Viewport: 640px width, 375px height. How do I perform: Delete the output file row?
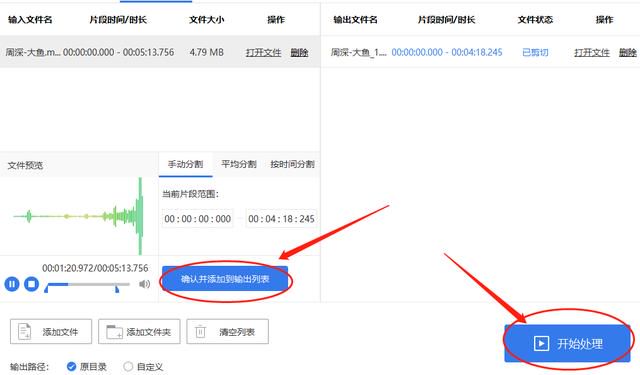click(x=627, y=52)
